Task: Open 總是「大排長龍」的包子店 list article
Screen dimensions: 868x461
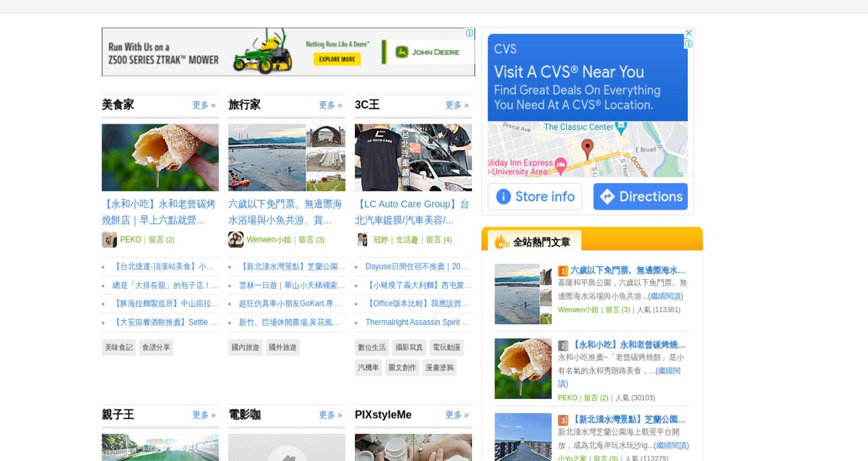Action: (165, 285)
